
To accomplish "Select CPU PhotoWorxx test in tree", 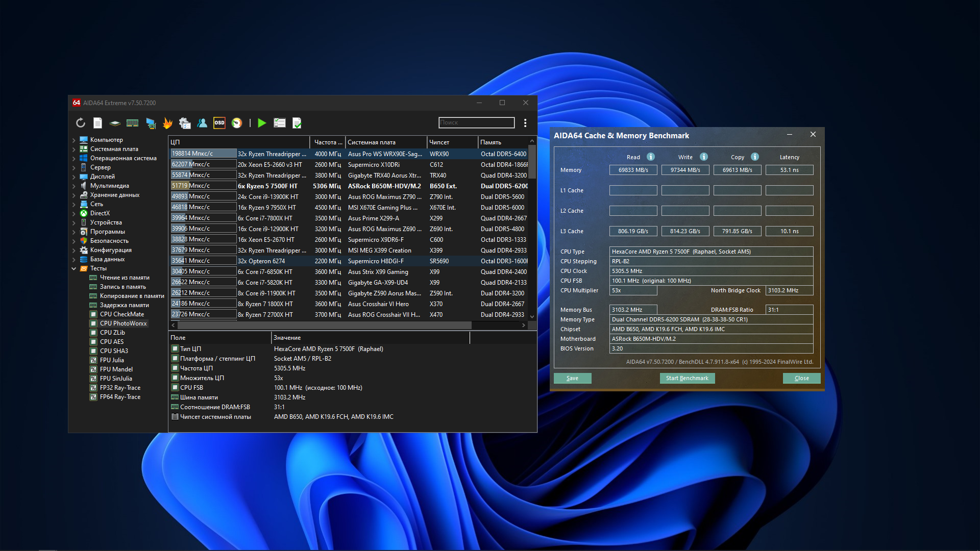I will point(123,323).
